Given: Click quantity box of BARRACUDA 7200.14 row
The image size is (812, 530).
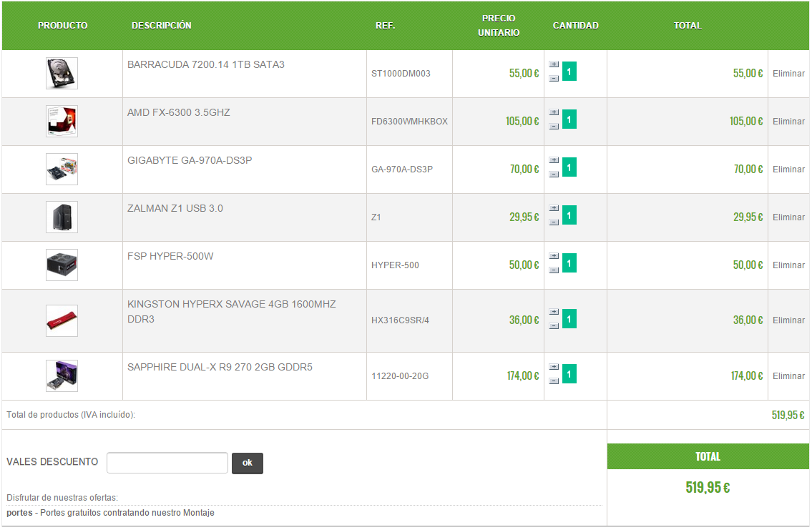Looking at the screenshot, I should (x=569, y=72).
